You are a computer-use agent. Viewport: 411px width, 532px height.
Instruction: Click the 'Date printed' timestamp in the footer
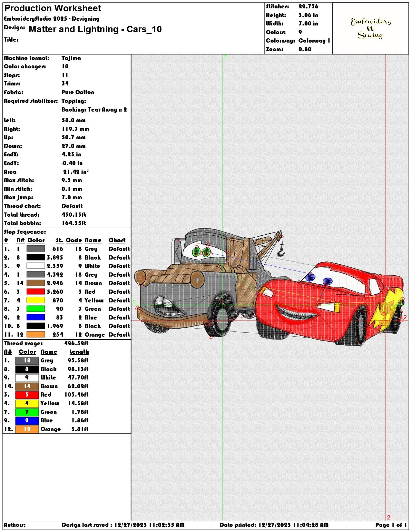[274, 525]
